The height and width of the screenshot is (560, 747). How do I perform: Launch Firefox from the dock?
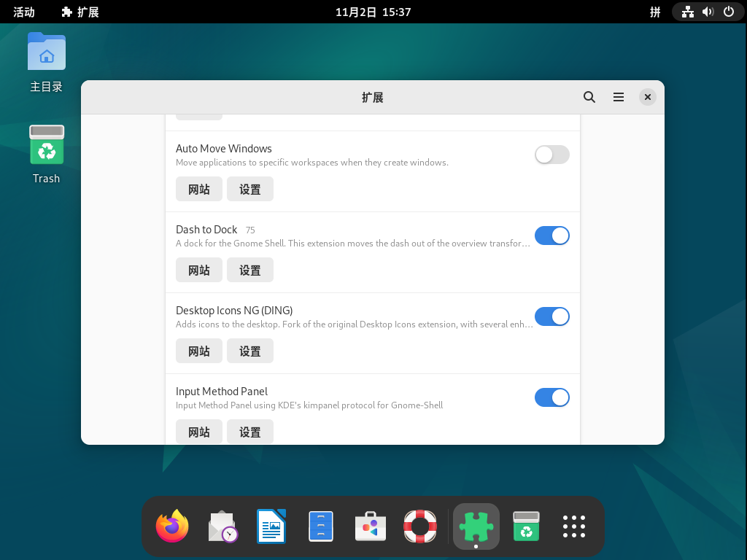click(x=172, y=526)
